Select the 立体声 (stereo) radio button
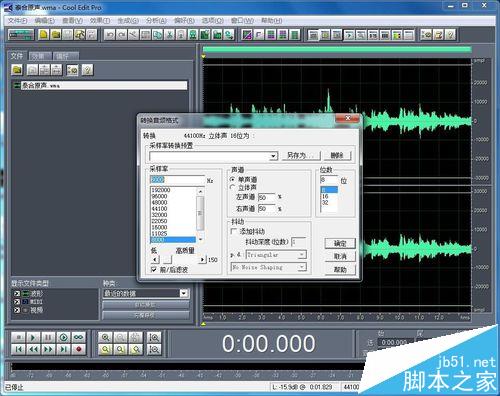 click(233, 187)
